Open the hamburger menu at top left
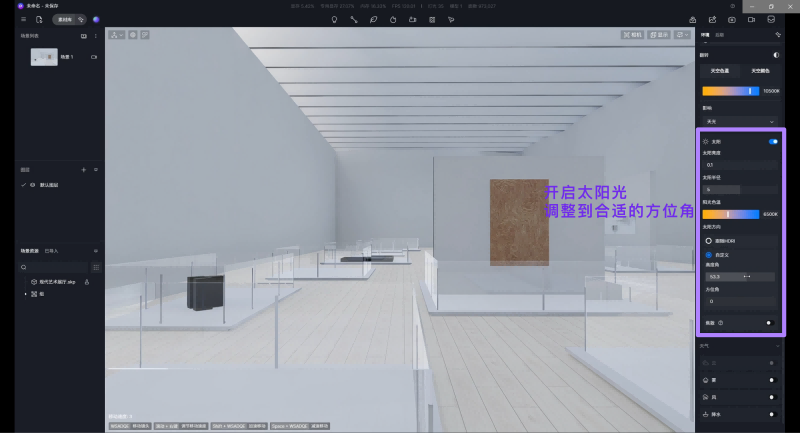The height and width of the screenshot is (433, 800). [x=23, y=19]
